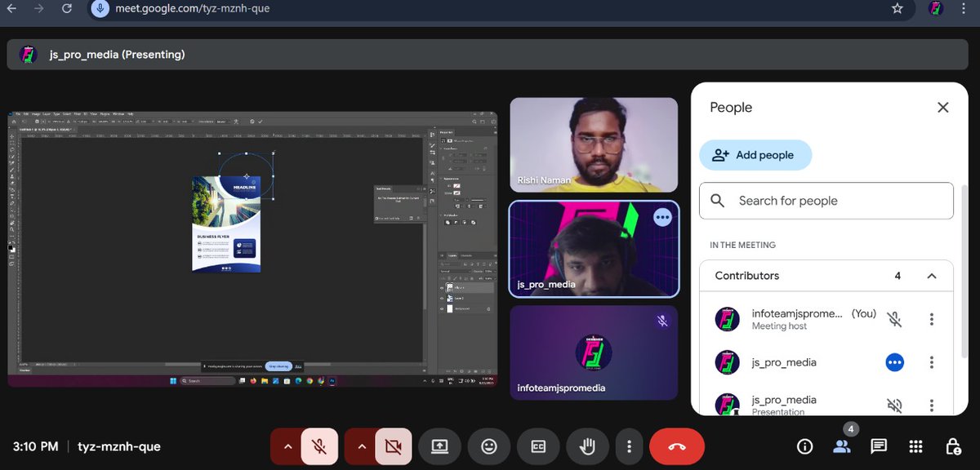Leave the call with the red hang-up button
The width and height of the screenshot is (980, 470).
(x=677, y=446)
